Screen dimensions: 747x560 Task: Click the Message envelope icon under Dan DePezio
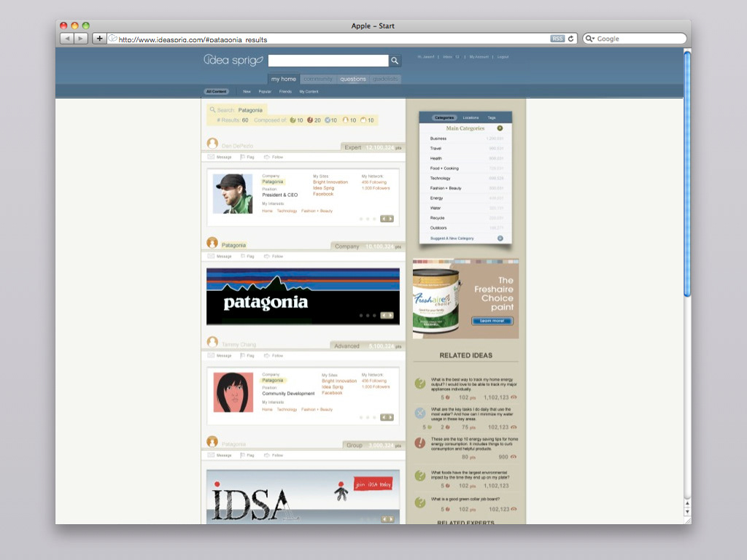click(x=211, y=157)
